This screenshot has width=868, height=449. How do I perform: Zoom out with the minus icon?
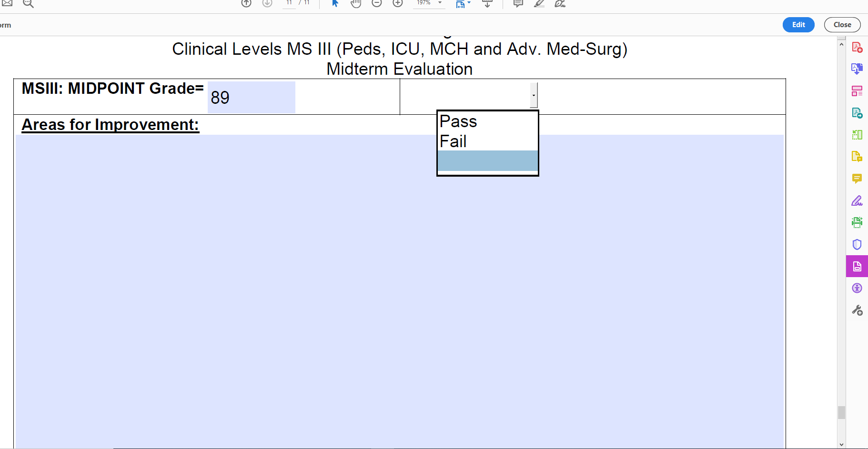click(377, 4)
